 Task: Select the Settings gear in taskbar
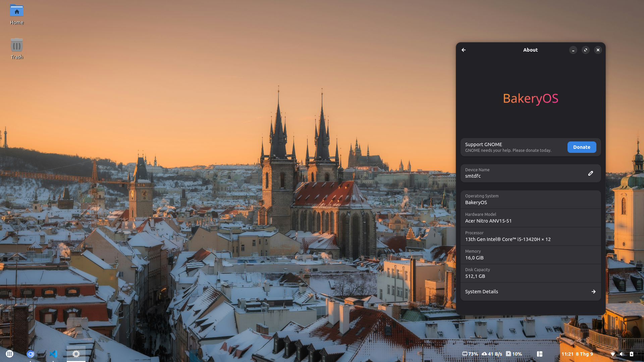[x=76, y=354]
